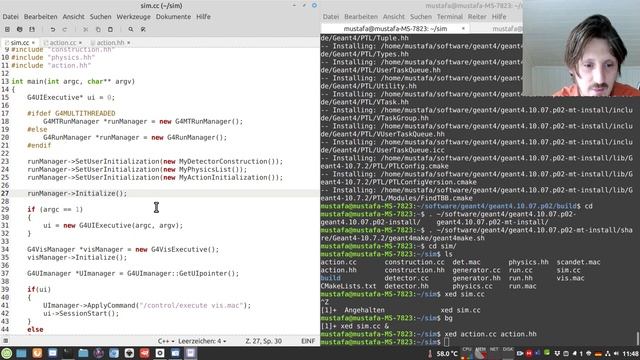The image size is (640, 360).
Task: Click the terminal vertical scrollbar
Action: point(637,338)
